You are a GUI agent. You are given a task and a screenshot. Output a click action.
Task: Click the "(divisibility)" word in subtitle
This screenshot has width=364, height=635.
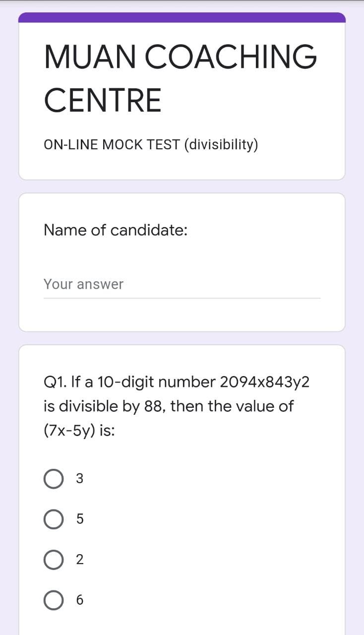tap(221, 145)
